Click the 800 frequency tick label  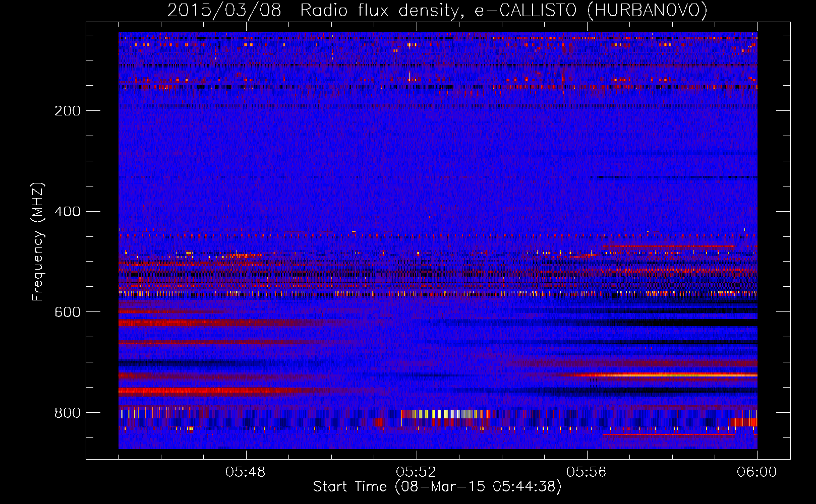tap(68, 413)
